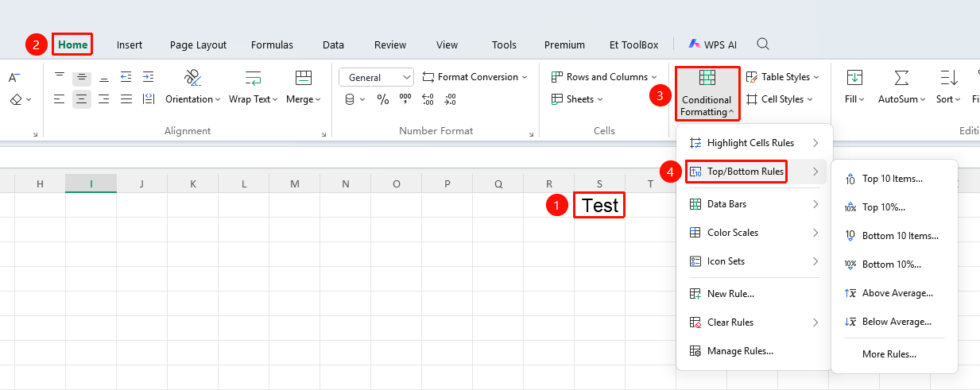
Task: Open the Tools tab
Action: [x=504, y=44]
